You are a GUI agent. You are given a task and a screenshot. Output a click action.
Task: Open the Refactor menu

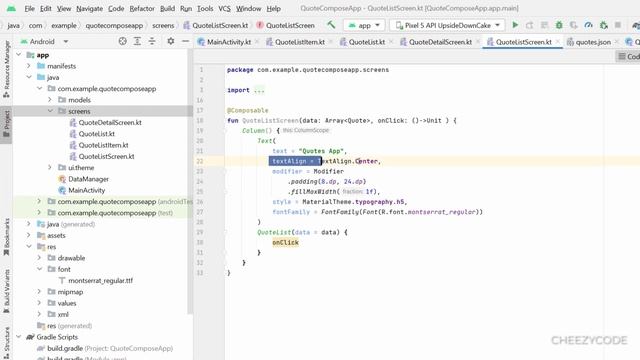[142, 8]
